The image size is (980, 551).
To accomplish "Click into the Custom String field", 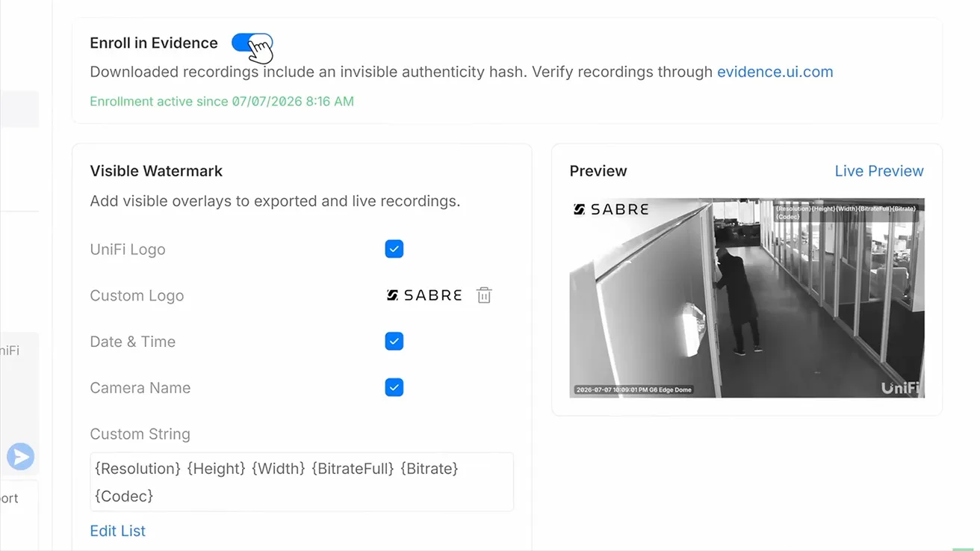I will (302, 482).
